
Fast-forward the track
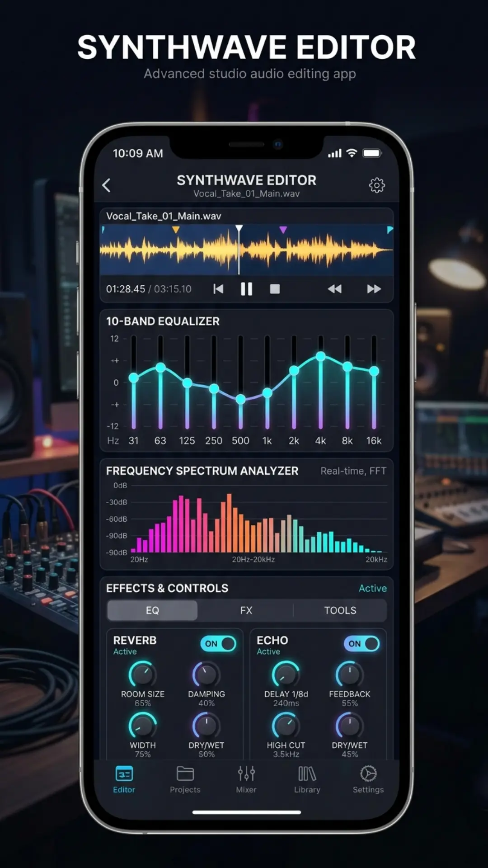[x=374, y=289]
